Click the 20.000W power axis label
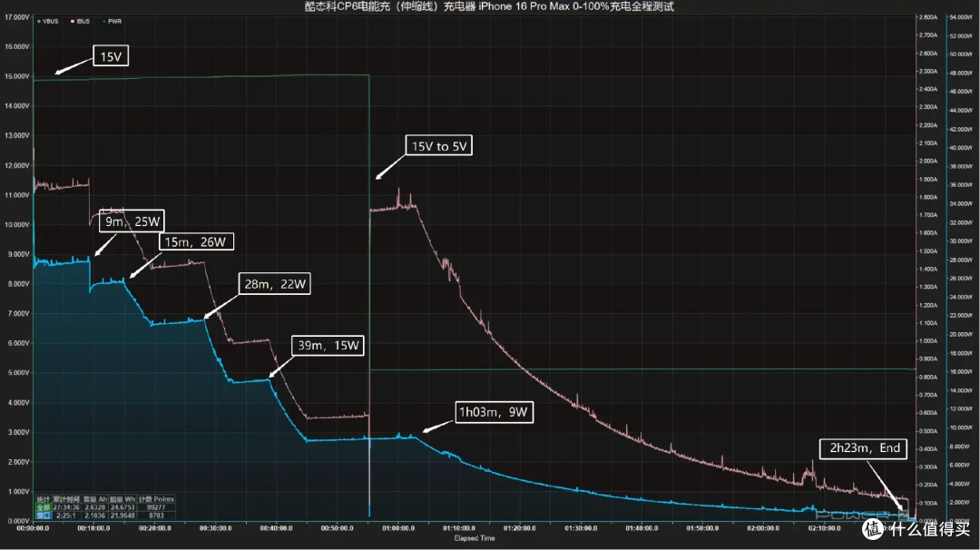 [x=961, y=334]
